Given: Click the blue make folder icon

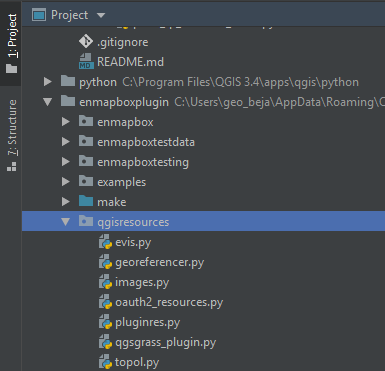Looking at the screenshot, I should (86, 201).
